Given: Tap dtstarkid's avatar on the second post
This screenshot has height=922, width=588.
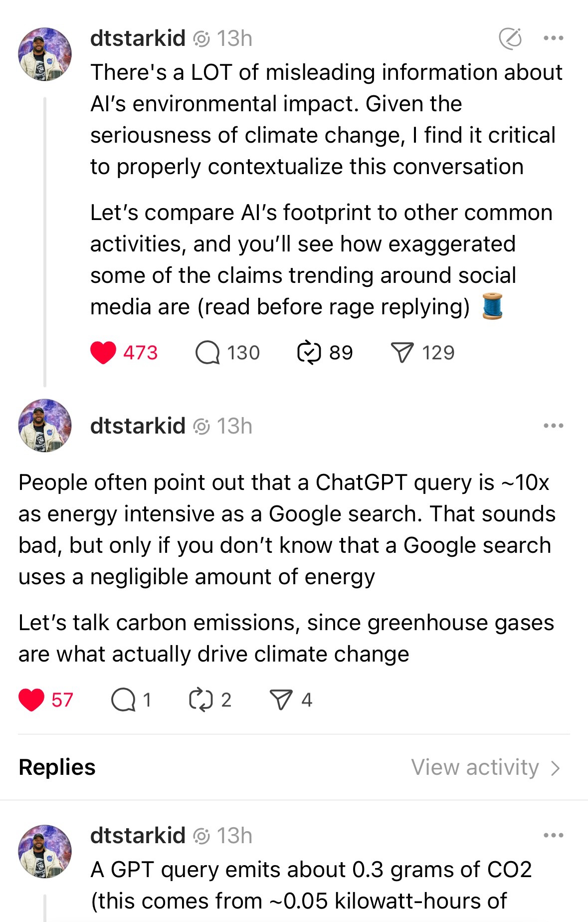Looking at the screenshot, I should 45,426.
